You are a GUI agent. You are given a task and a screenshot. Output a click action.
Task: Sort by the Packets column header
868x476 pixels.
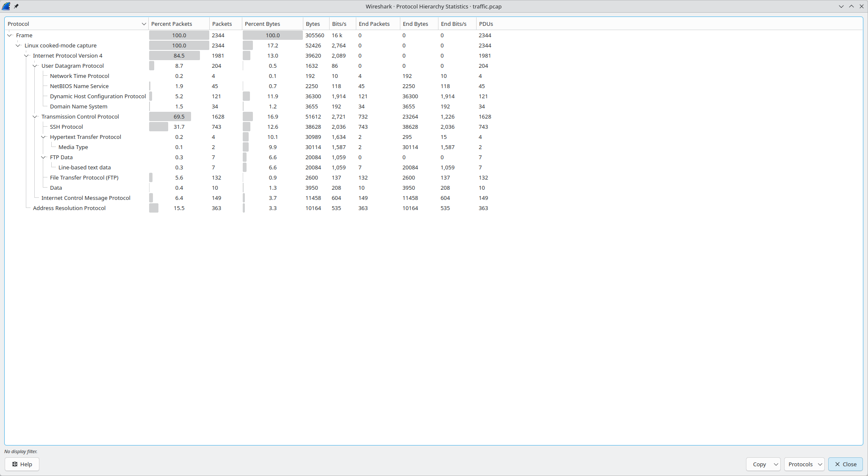click(x=225, y=24)
